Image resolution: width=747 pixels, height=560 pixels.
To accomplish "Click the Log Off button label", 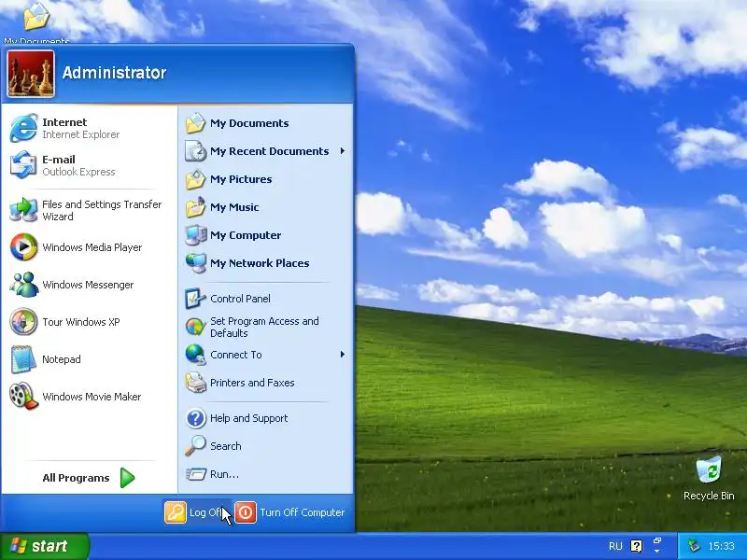I will coord(205,512).
